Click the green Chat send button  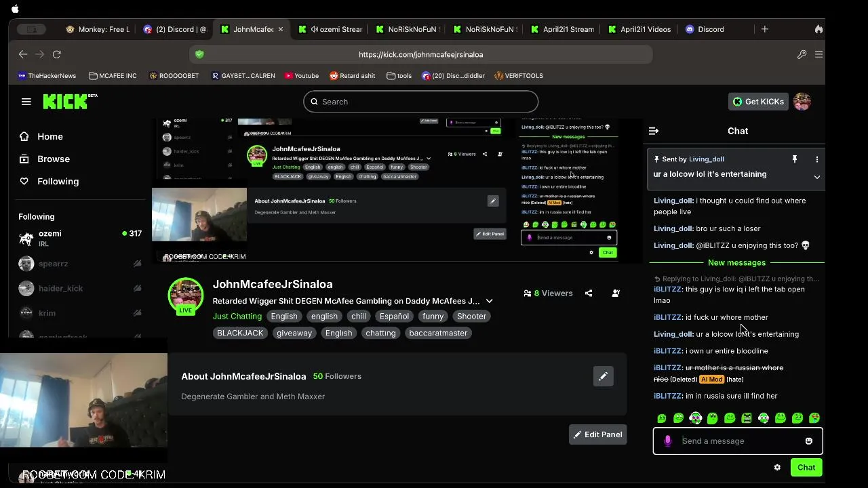click(806, 468)
